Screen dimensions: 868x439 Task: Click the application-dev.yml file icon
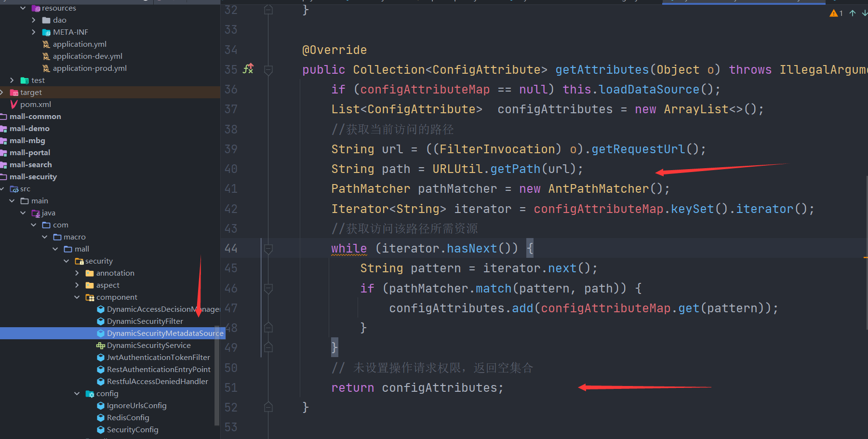(x=46, y=56)
